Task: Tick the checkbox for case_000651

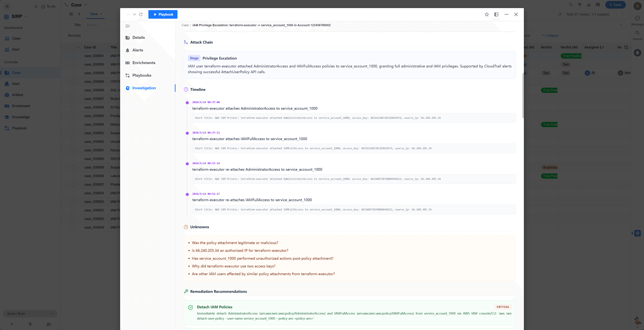Action: click(x=73, y=56)
